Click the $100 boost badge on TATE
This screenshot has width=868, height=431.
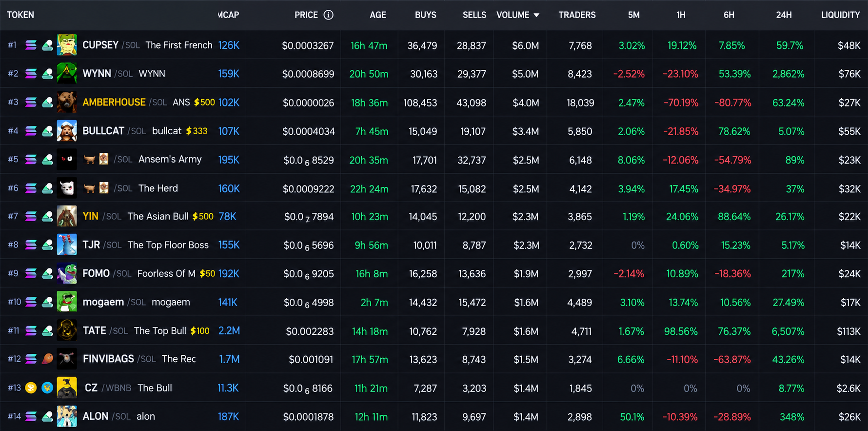click(x=200, y=331)
